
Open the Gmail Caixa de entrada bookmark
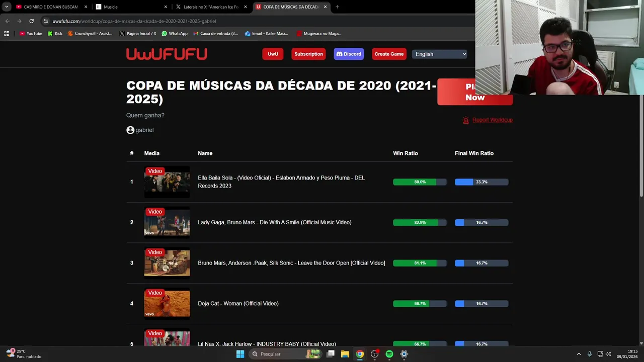pos(216,34)
